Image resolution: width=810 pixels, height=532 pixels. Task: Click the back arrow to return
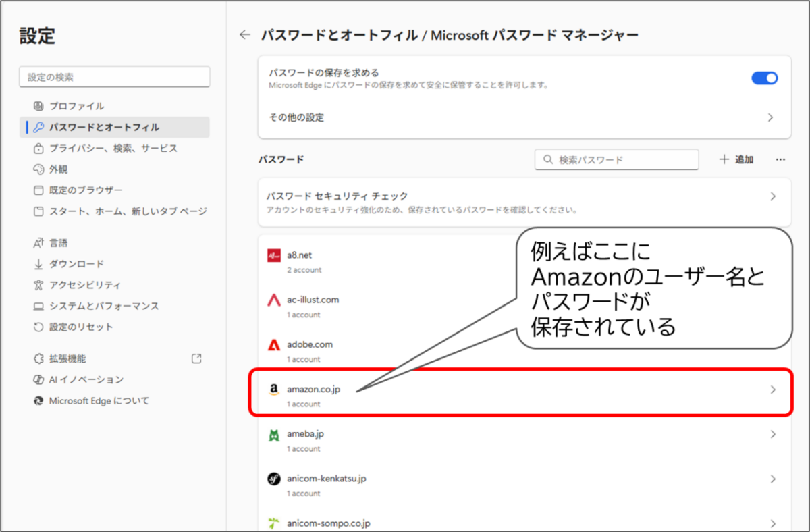click(244, 34)
